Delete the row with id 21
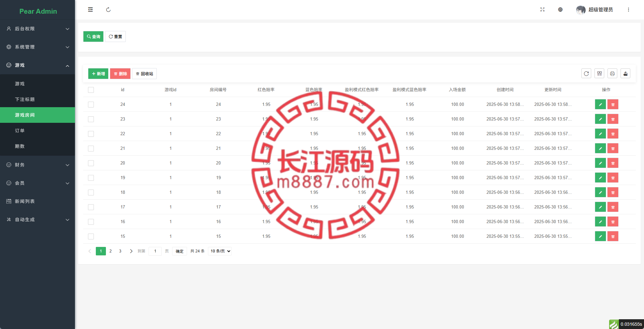644x329 pixels. click(x=613, y=149)
